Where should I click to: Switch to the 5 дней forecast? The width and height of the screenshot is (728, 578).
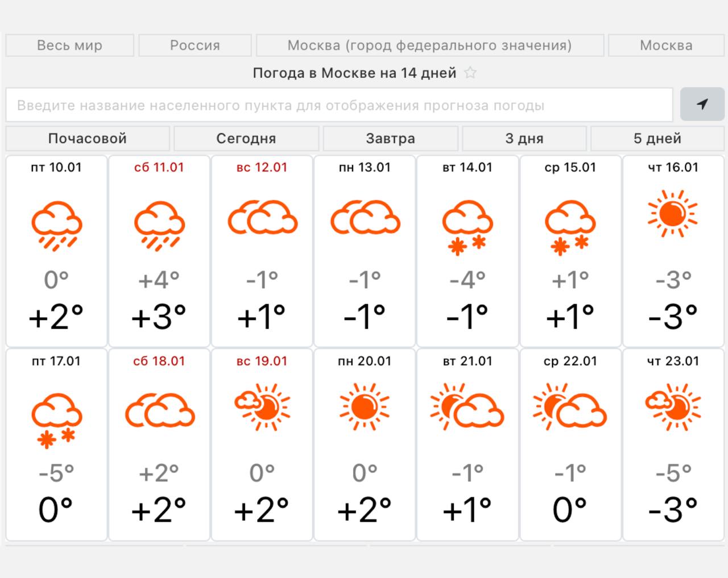pyautogui.click(x=657, y=139)
